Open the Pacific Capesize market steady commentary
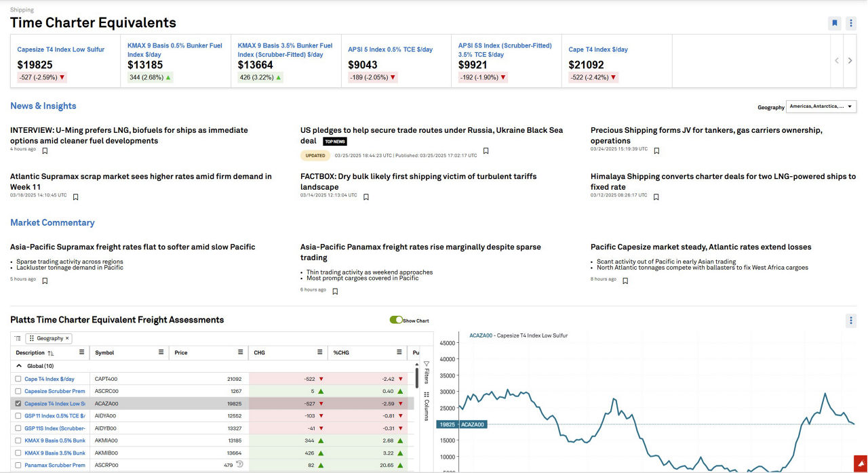Screen dimensions: 868x473 tap(701, 247)
